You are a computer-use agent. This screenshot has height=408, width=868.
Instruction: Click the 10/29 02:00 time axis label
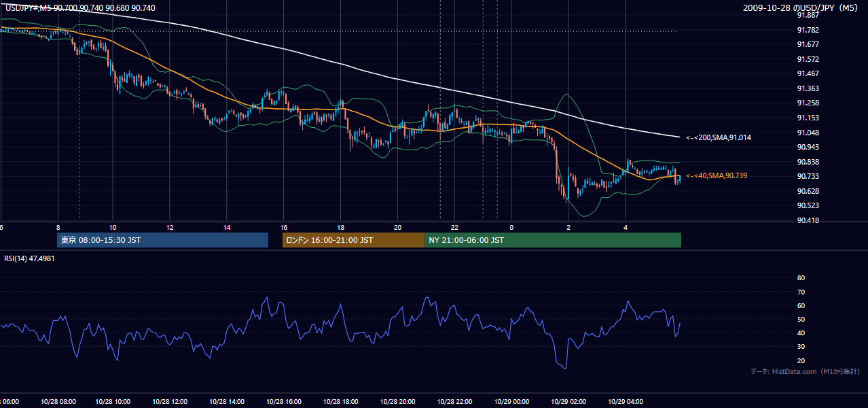[568, 401]
